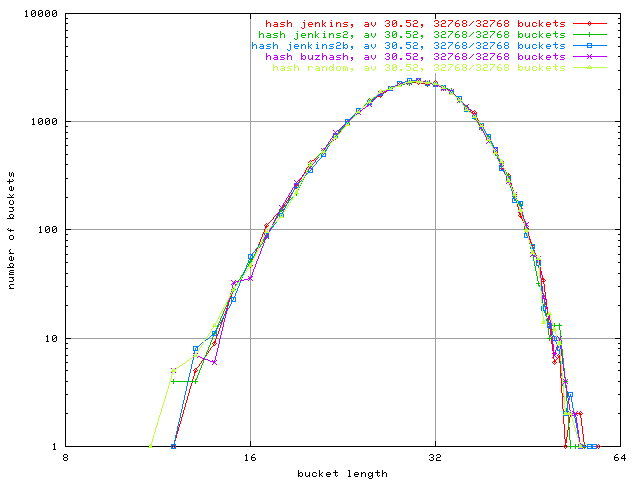The height and width of the screenshot is (480, 640).
Task: Click the yellow-green 'hash random' legend entry
Action: [x=419, y=68]
